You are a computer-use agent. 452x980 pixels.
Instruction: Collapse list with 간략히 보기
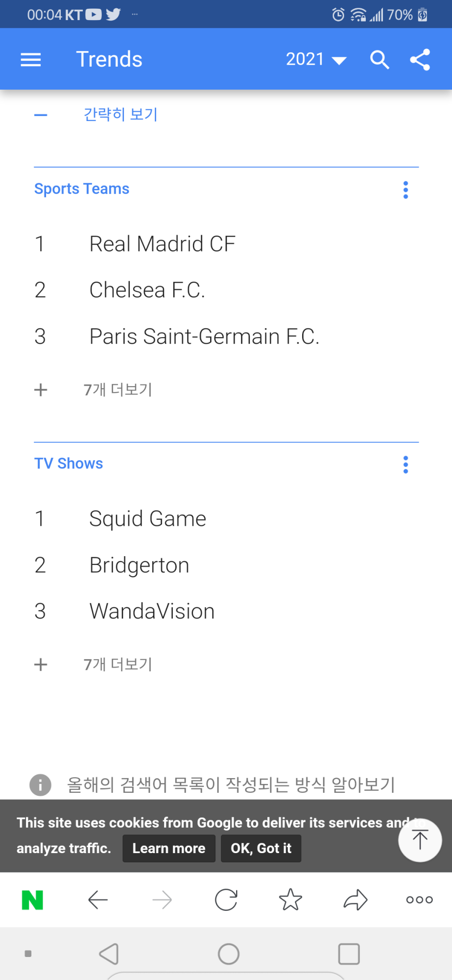[x=120, y=115]
